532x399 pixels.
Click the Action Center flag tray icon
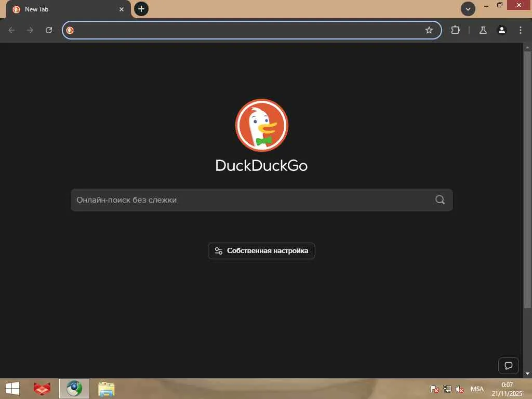435,389
